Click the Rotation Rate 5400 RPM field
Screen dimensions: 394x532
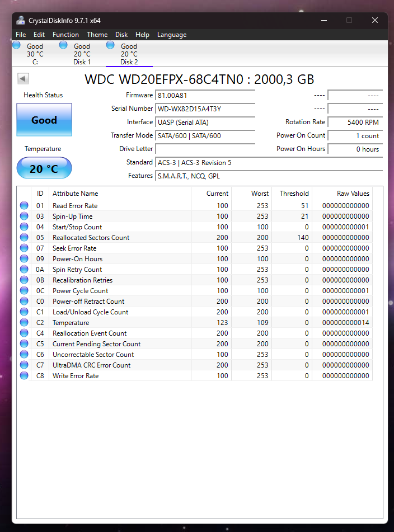[355, 122]
